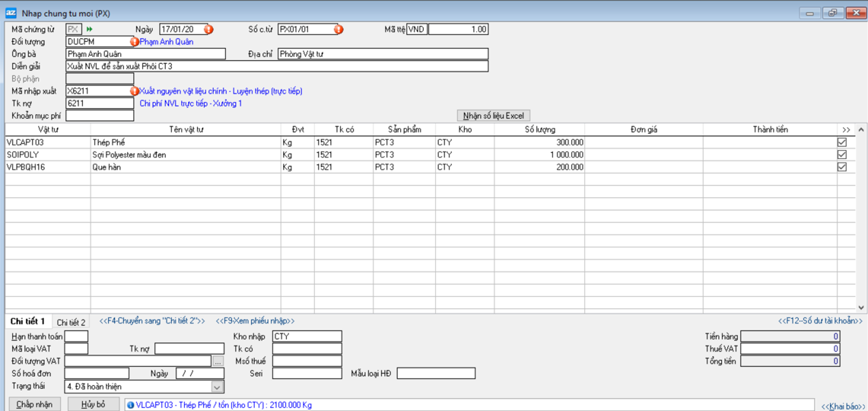The height and width of the screenshot is (411, 868).
Task: Click the Chấp nhận button
Action: tap(34, 404)
